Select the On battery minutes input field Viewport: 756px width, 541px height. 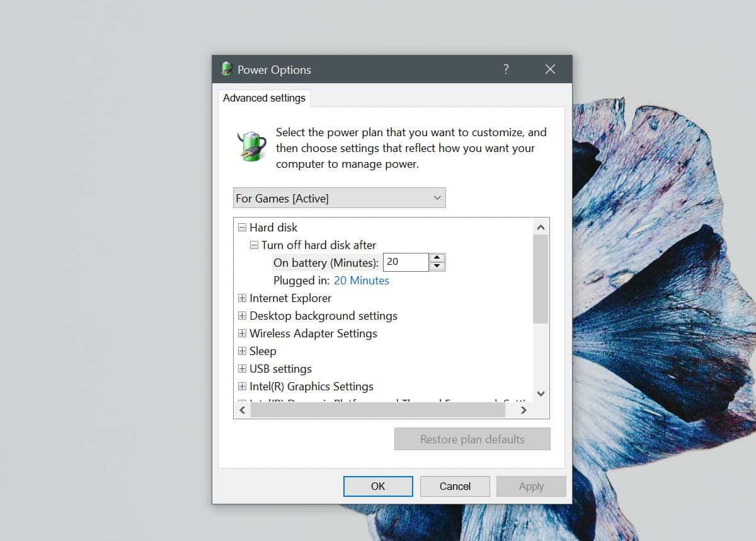point(406,262)
